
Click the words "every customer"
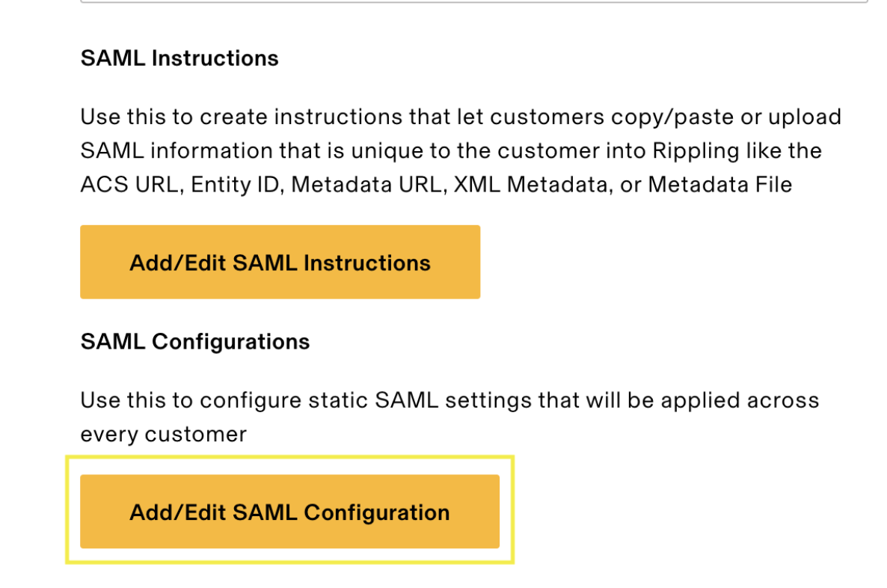click(x=162, y=434)
